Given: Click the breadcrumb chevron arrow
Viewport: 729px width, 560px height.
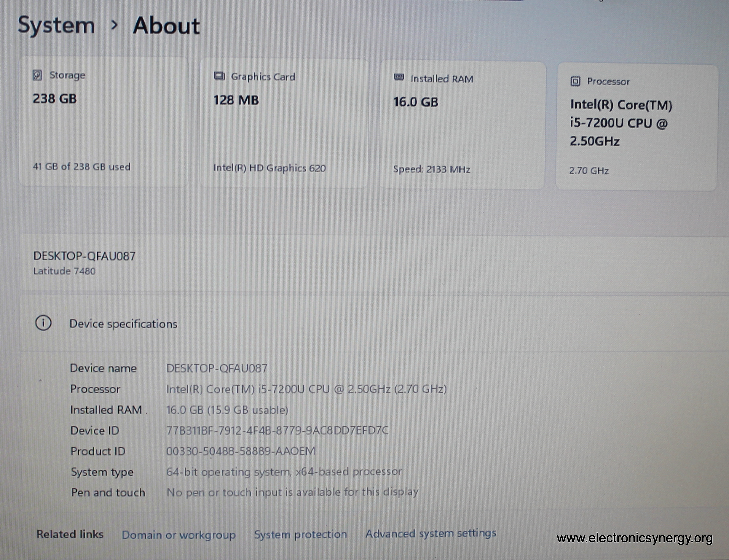Looking at the screenshot, I should (114, 25).
